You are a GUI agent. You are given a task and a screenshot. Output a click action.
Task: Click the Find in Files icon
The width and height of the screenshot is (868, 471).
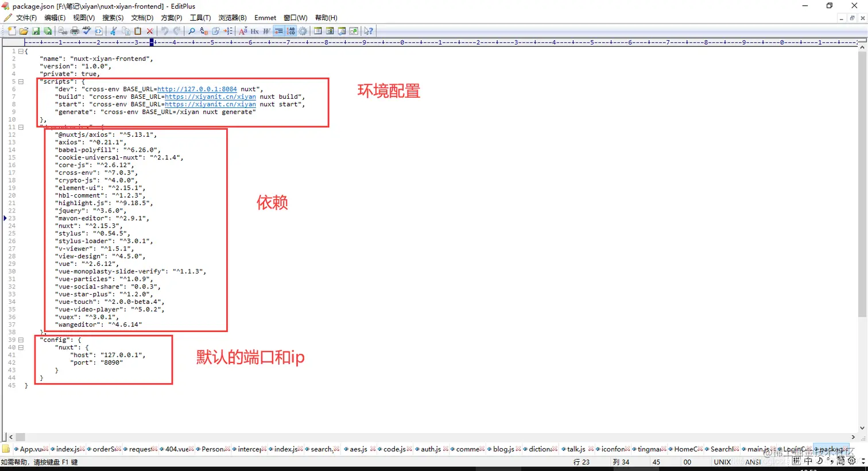pyautogui.click(x=216, y=31)
